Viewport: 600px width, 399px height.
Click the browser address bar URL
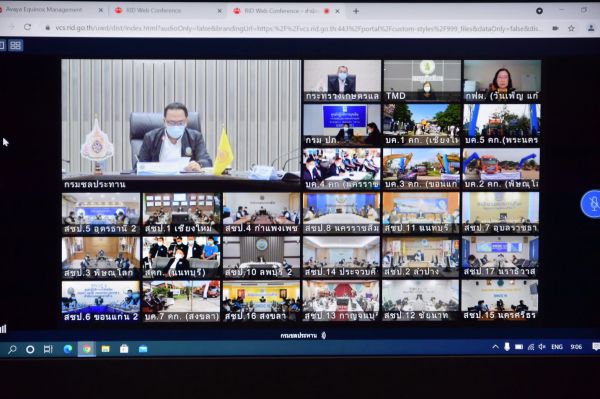tap(298, 28)
